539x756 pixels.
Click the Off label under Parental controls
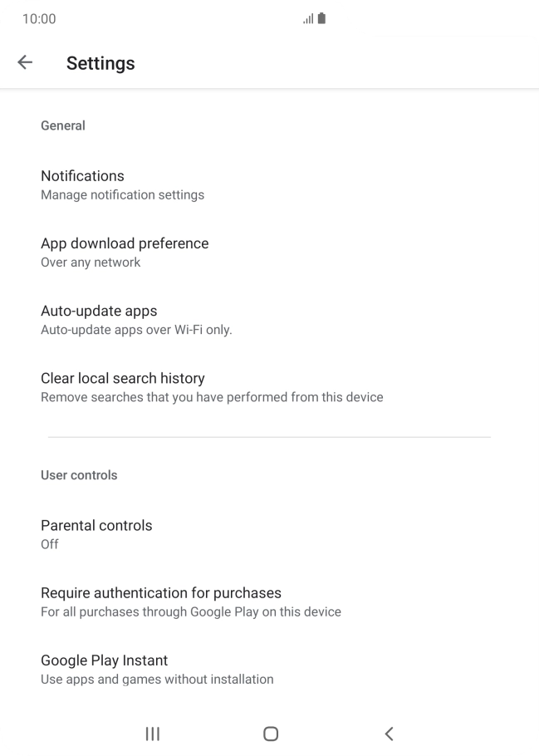click(49, 544)
